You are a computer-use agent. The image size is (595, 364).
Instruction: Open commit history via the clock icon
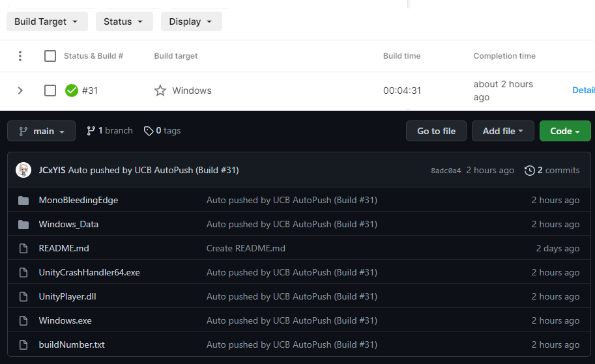pos(529,171)
